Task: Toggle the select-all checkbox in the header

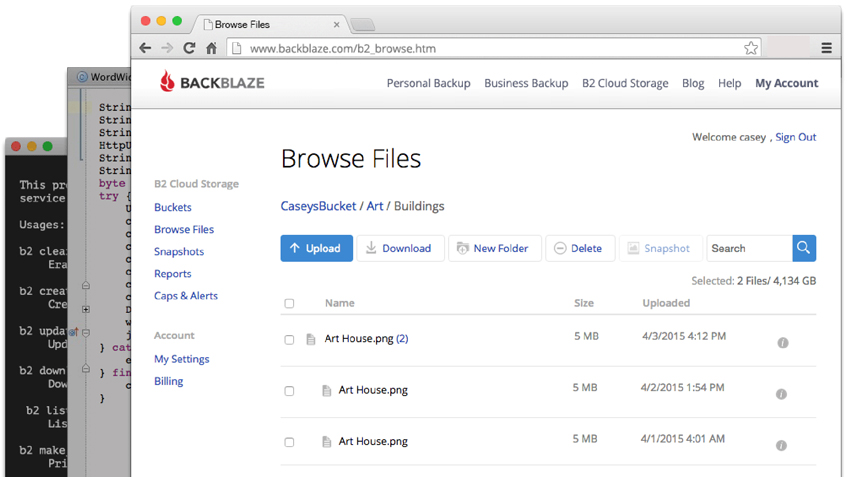Action: [x=289, y=304]
